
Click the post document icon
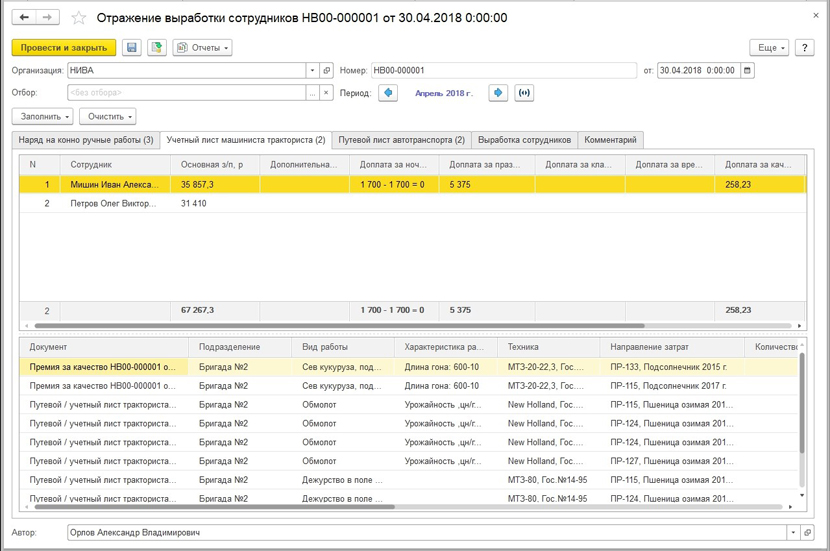pos(157,47)
